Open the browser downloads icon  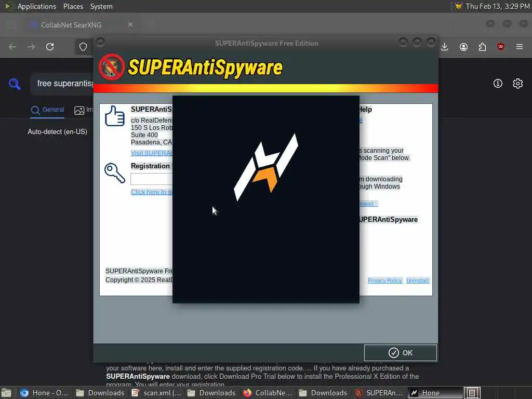tap(445, 47)
